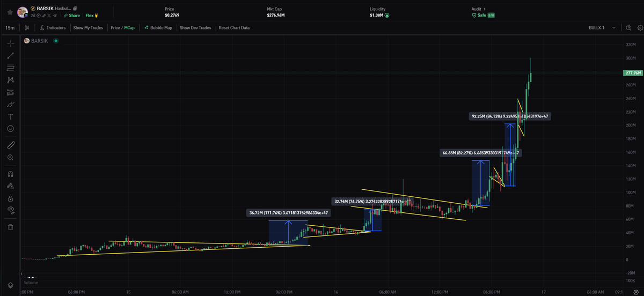Open the Bubble Map
Screen dimensions: 644x296
tap(158, 27)
